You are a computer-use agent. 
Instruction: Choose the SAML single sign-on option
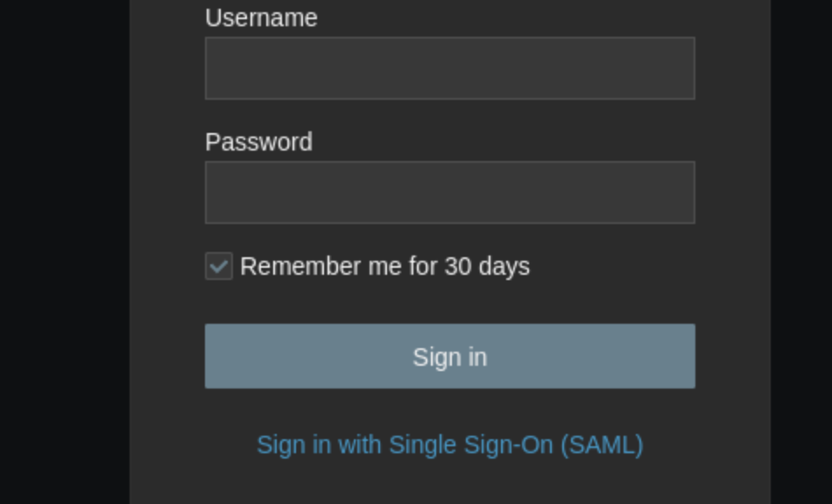tap(449, 444)
